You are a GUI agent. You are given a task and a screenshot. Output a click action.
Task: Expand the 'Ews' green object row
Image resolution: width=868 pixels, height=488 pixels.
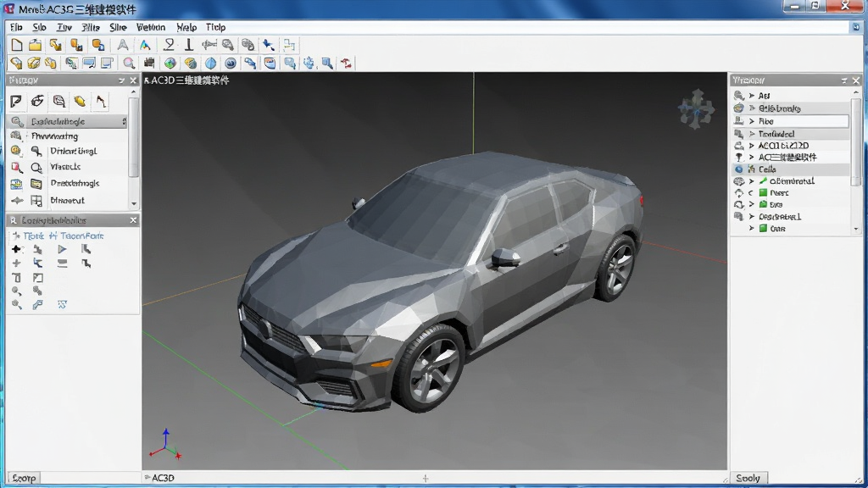click(752, 204)
